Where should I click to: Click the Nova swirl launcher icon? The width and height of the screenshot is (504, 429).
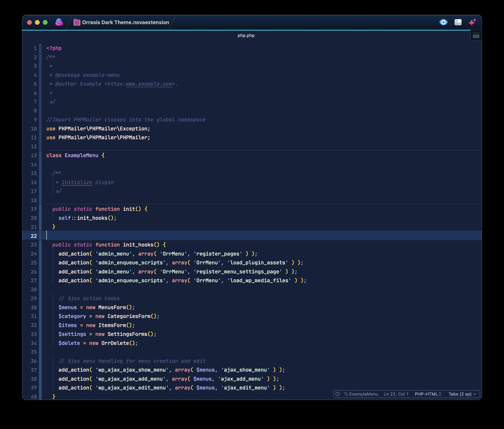pyautogui.click(x=59, y=22)
